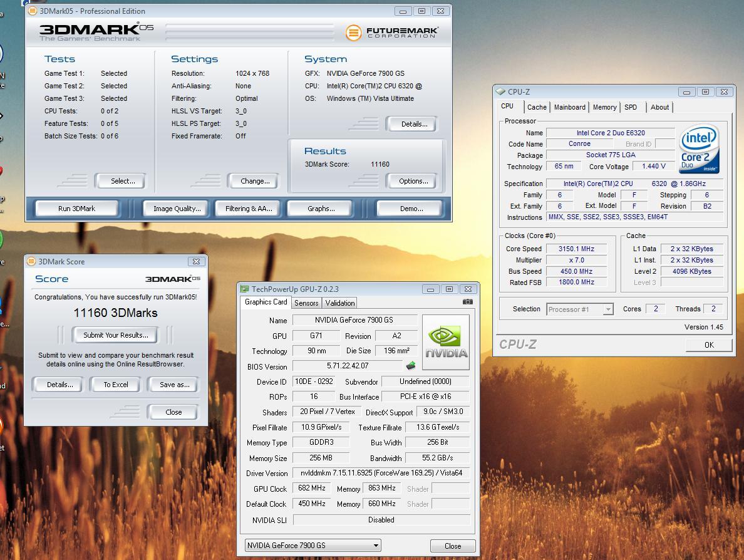Click the NVIDIA SLI Disabled field
744x560 pixels.
tap(381, 520)
